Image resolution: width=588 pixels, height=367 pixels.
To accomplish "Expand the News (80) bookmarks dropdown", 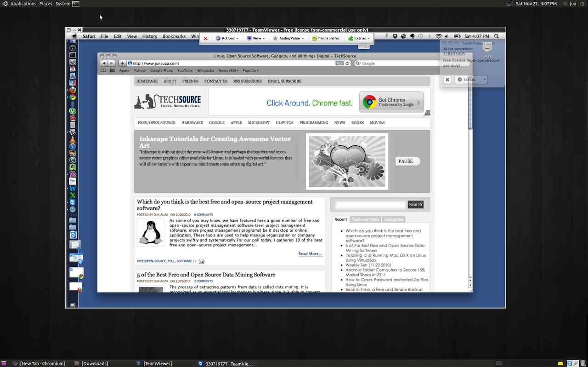I will 228,70.
